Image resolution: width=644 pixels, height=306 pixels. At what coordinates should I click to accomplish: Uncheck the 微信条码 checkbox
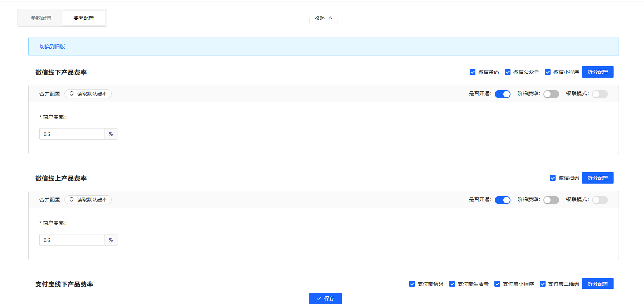[473, 72]
